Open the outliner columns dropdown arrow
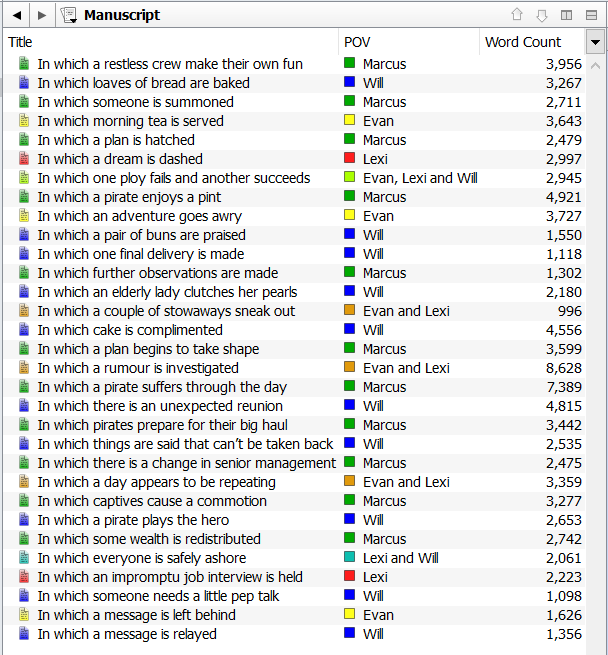This screenshot has width=608, height=655. pos(596,42)
